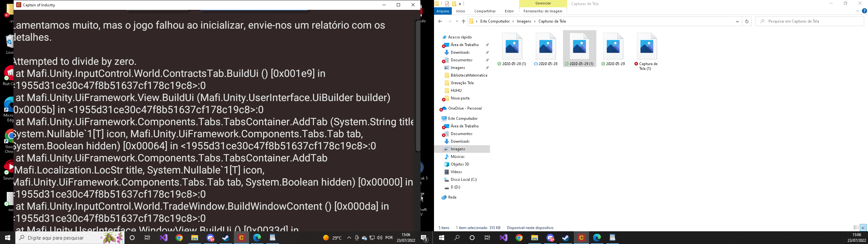Create new folder via the title bar icon
868x244 pixels.
[x=454, y=4]
